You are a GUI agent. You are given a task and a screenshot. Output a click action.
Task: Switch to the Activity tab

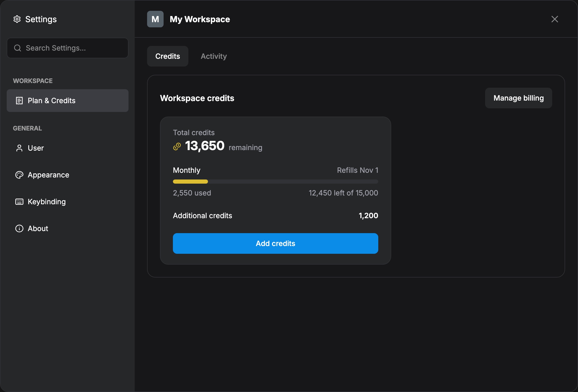pyautogui.click(x=214, y=56)
